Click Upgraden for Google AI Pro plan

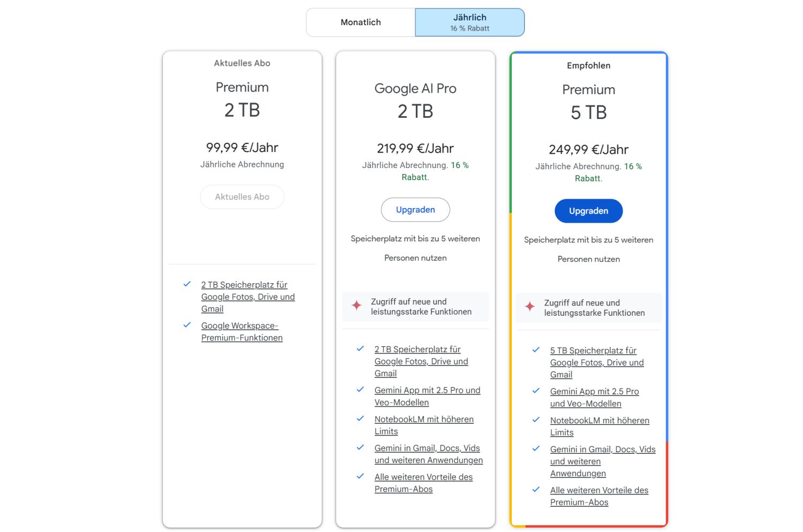(x=415, y=210)
